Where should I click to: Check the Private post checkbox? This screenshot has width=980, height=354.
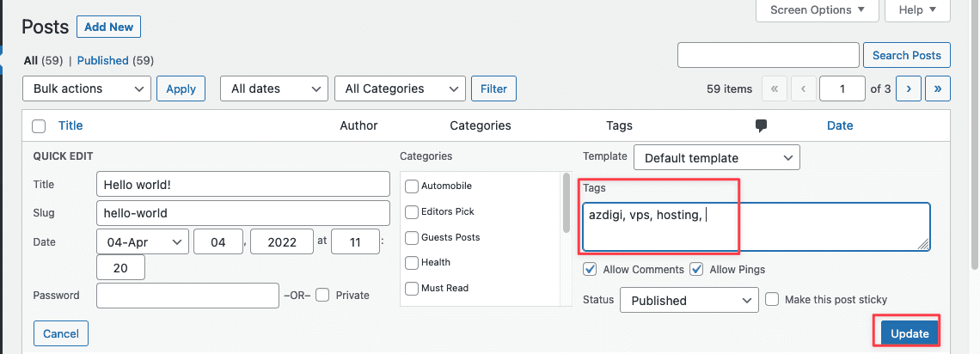pos(322,295)
